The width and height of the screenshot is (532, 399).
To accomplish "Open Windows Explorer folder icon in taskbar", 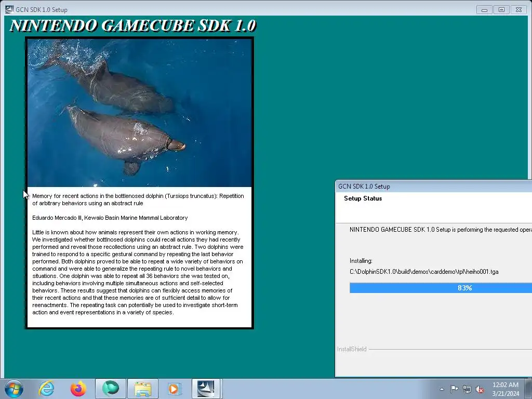I will 143,389.
